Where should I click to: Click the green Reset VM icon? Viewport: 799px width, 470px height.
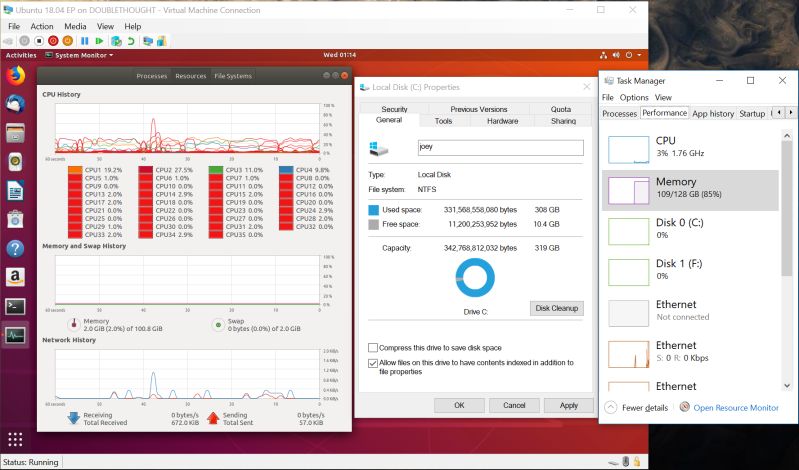coord(99,41)
